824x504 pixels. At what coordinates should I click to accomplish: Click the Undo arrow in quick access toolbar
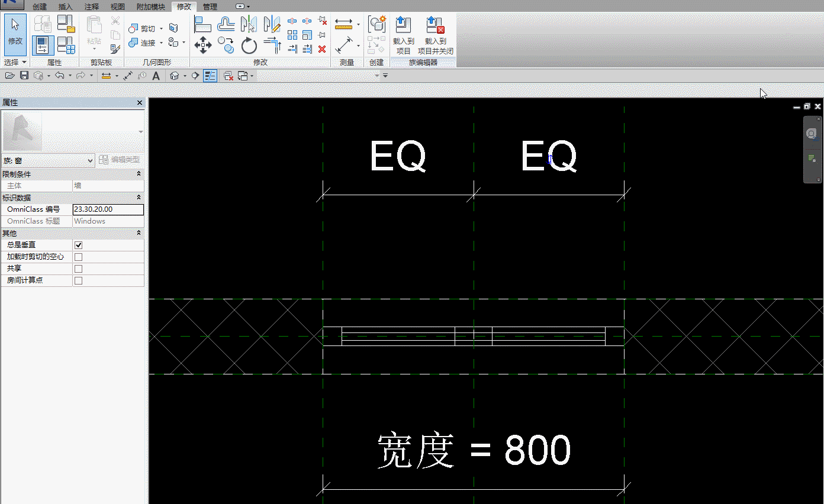tap(59, 76)
